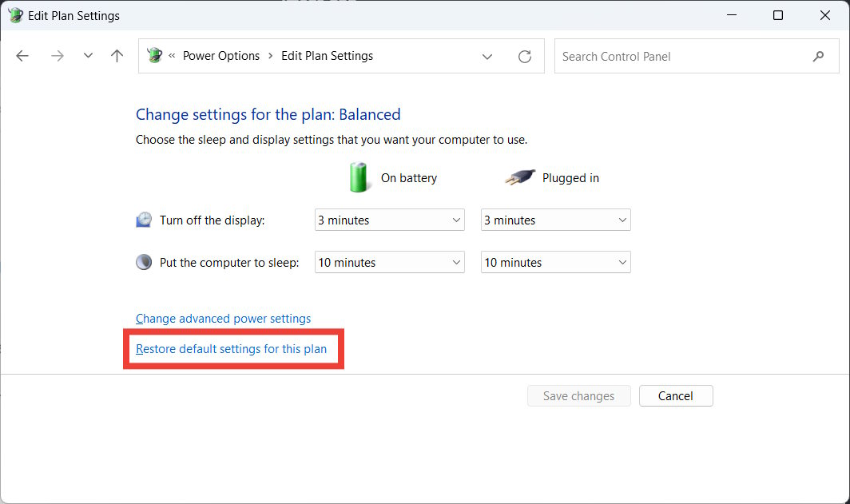Go up to the parent folder
This screenshot has width=850, height=504.
[x=116, y=56]
